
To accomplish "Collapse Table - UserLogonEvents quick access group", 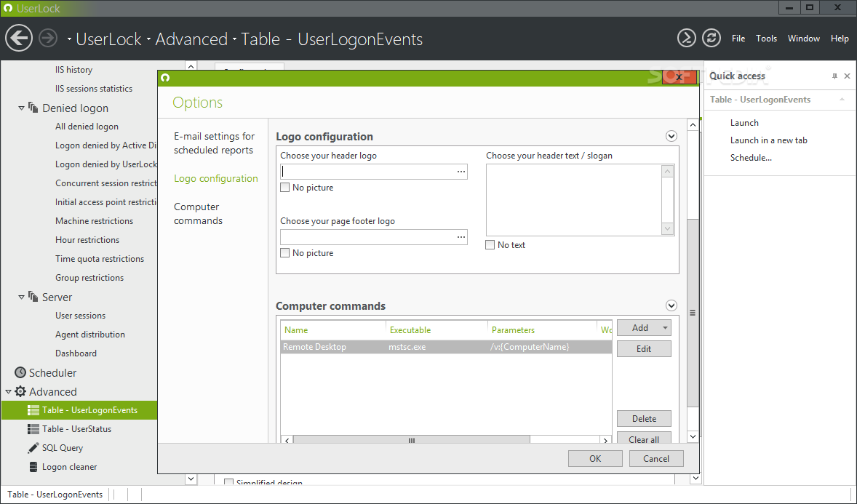I will click(x=842, y=100).
